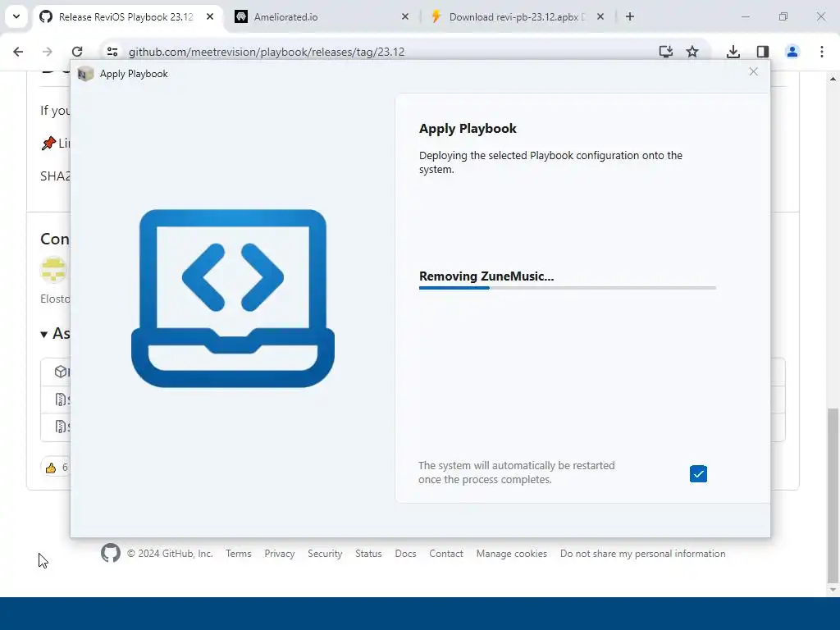Click the scrollbar up arrow

pos(833,79)
